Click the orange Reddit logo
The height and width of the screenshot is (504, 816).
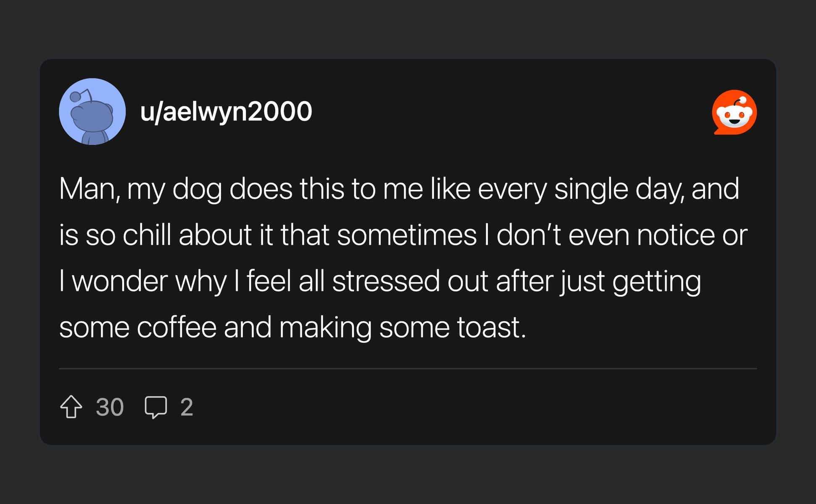(x=734, y=112)
